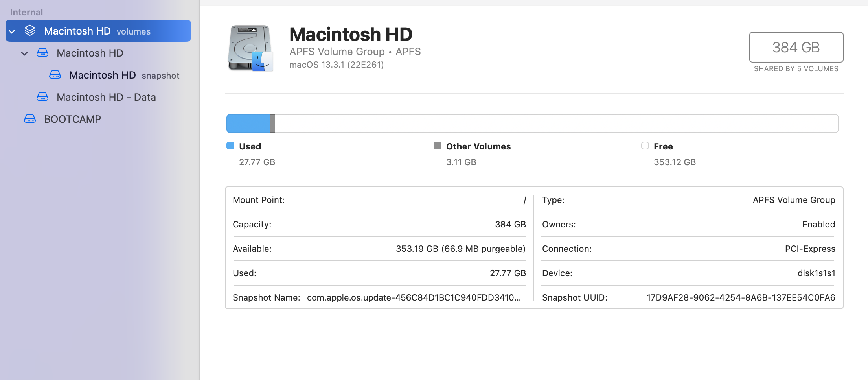
Task: Click the white Free legend indicator
Action: (x=645, y=146)
